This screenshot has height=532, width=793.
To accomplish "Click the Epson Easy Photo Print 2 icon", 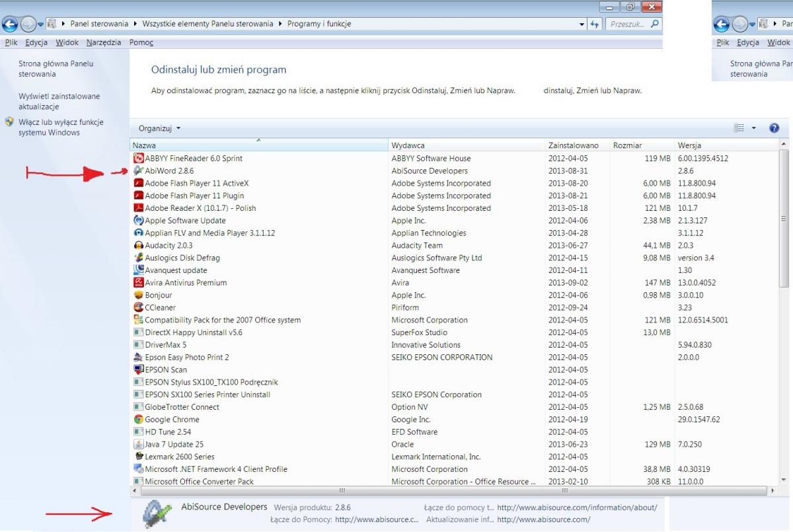I will click(138, 357).
